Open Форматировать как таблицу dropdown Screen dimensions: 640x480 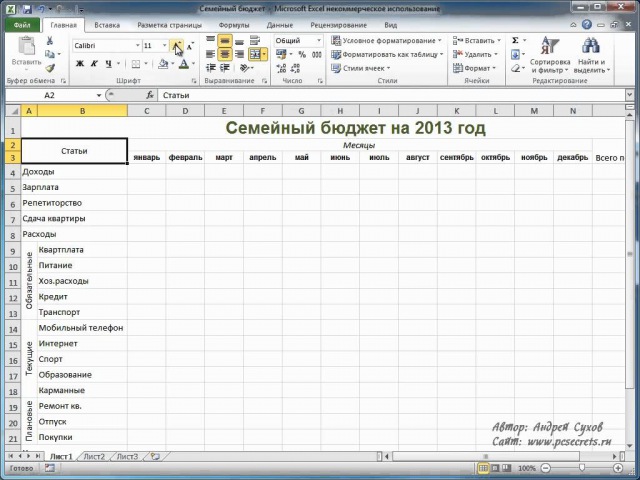click(387, 54)
